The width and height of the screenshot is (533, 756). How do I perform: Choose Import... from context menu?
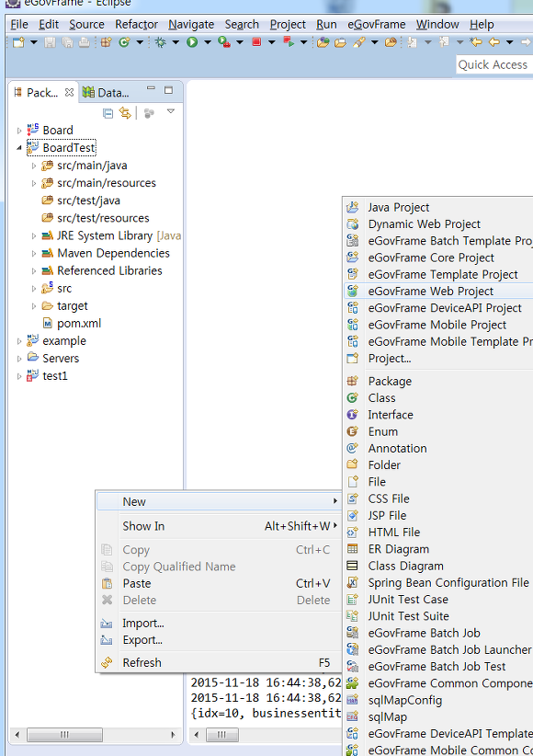click(x=219, y=623)
